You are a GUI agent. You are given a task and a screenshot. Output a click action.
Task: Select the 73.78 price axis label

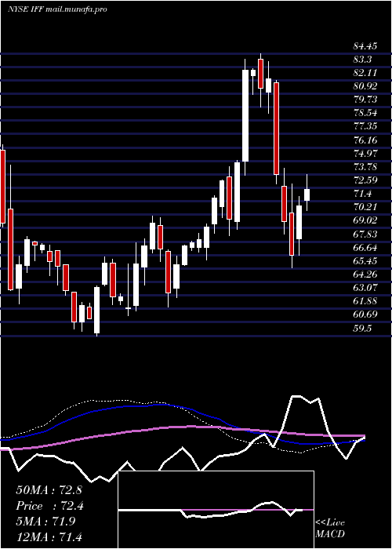[x=365, y=166]
